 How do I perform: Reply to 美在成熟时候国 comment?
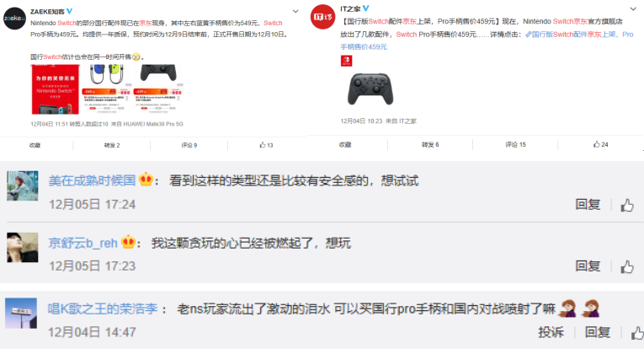point(588,204)
